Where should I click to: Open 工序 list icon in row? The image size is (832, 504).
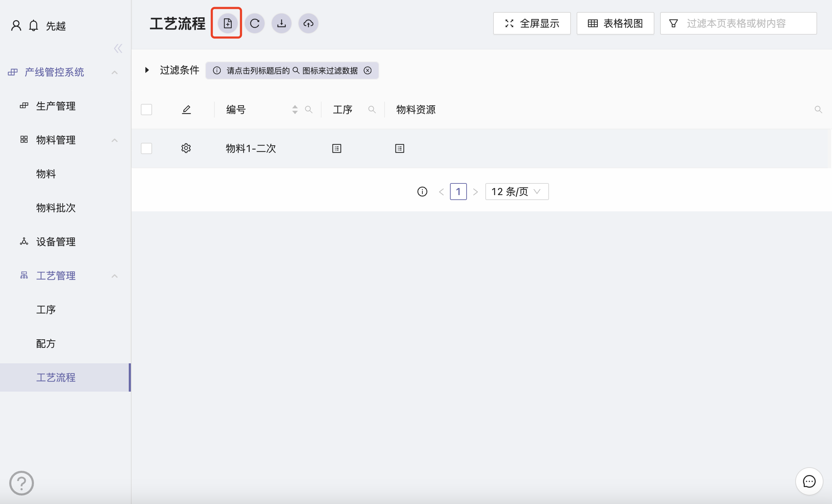point(337,148)
